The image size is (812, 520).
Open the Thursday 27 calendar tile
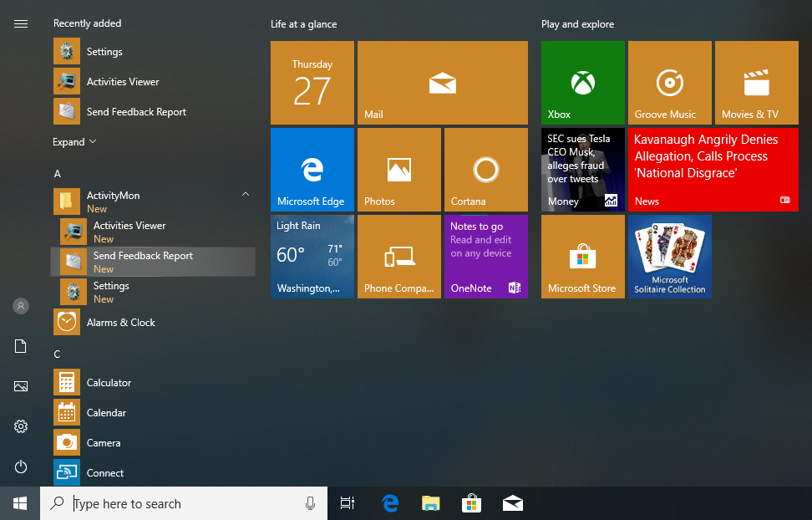click(312, 83)
